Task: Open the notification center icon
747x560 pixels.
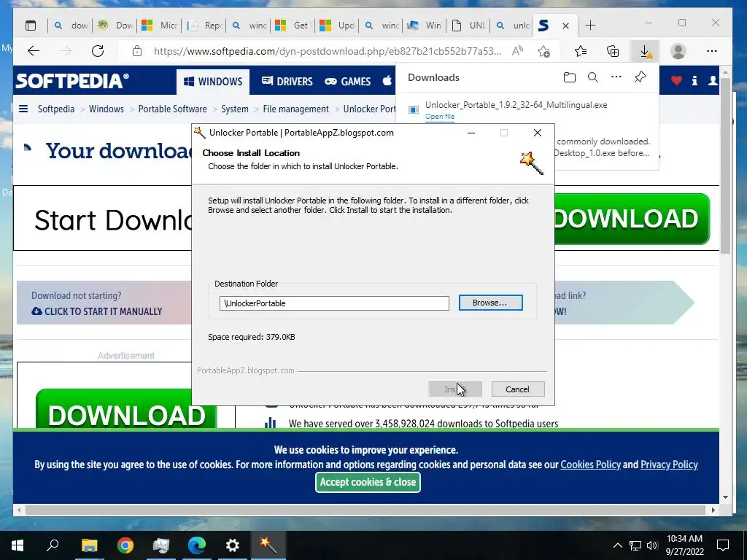Action: pos(723,545)
